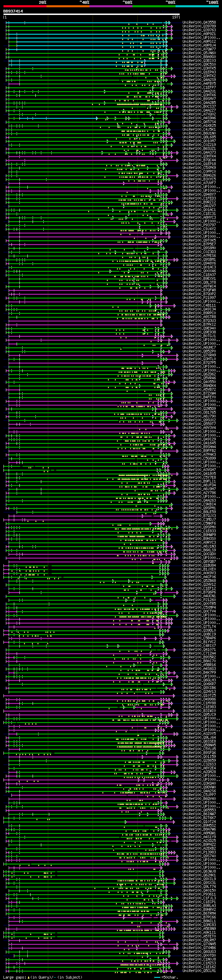The image size is (222, 980).
Task: Select hit label UniRef100_B9FLI1
Action: (199, 481)
